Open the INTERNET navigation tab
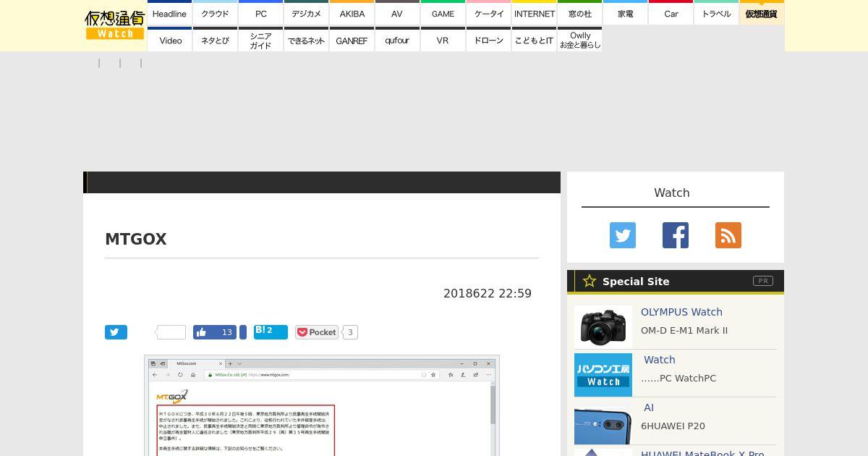868x456 pixels. (x=535, y=12)
